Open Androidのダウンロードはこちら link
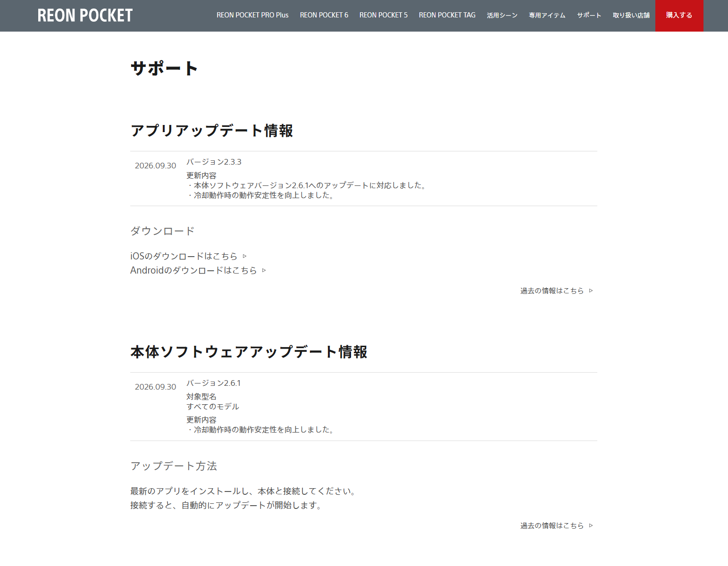Viewport: 728px width, 566px height. [193, 270]
